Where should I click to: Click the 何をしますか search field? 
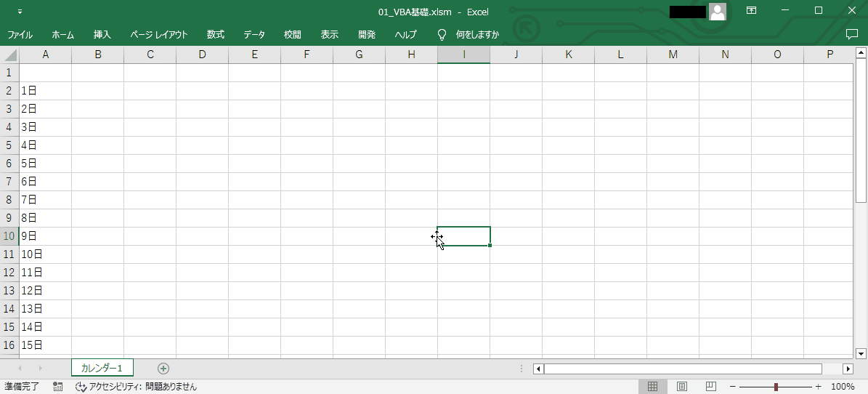(x=477, y=34)
